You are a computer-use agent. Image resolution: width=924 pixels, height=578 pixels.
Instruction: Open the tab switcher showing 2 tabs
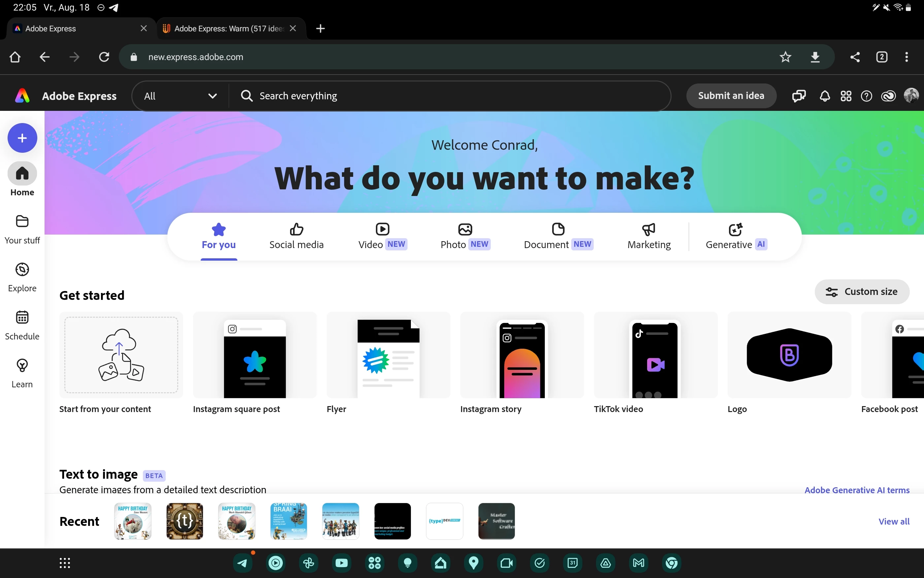881,57
